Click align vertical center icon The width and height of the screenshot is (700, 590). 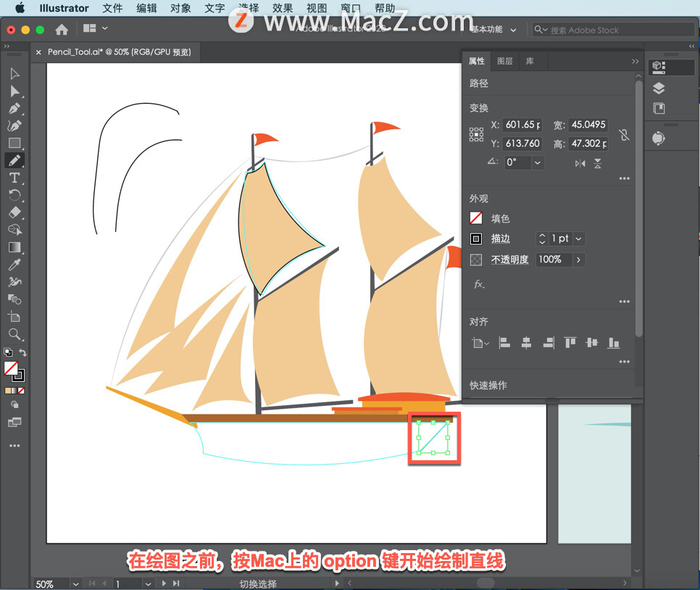click(x=592, y=343)
